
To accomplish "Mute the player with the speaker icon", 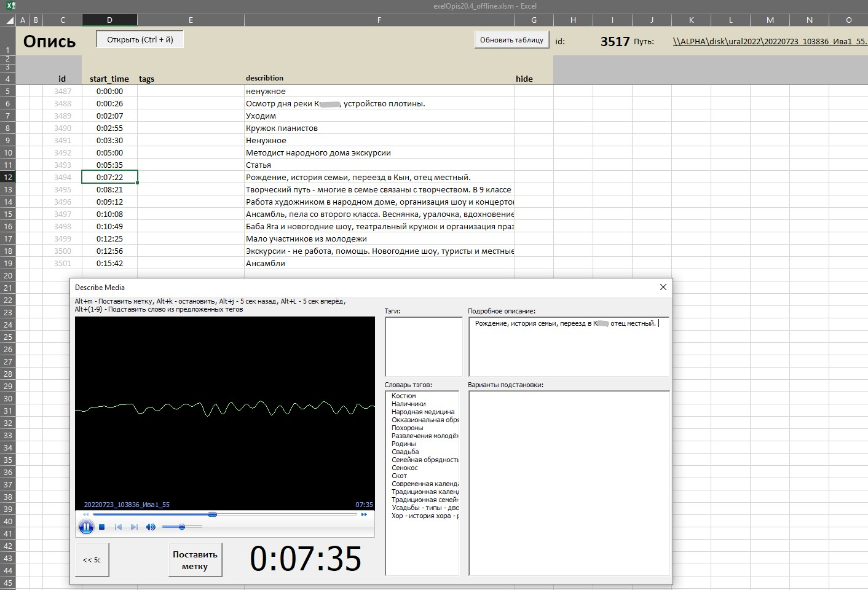I will pos(151,527).
